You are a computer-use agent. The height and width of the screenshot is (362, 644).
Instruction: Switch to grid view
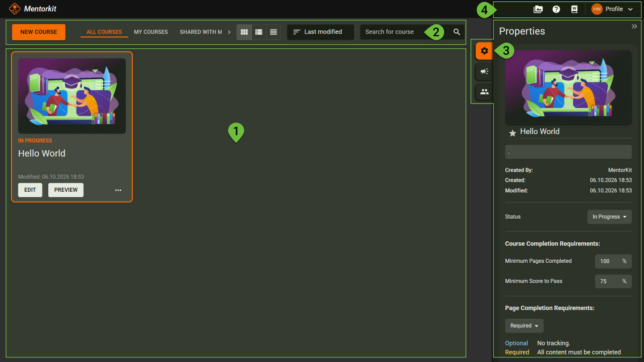[244, 32]
